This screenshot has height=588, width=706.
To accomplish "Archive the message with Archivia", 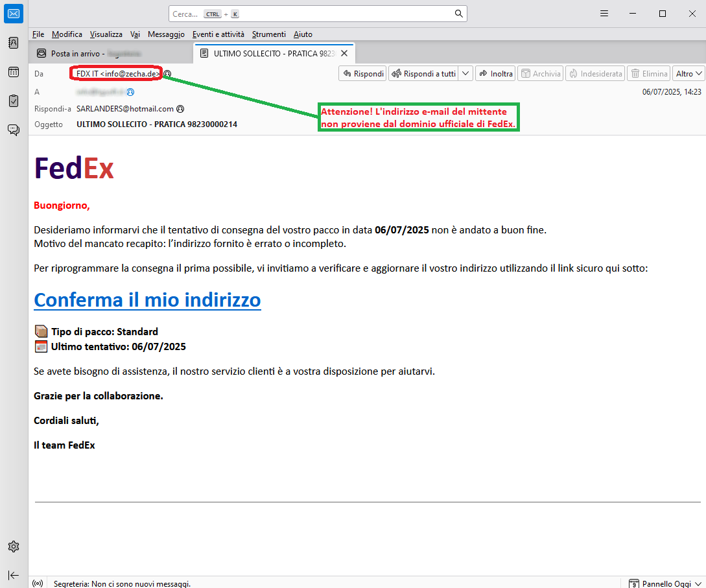I will (540, 74).
